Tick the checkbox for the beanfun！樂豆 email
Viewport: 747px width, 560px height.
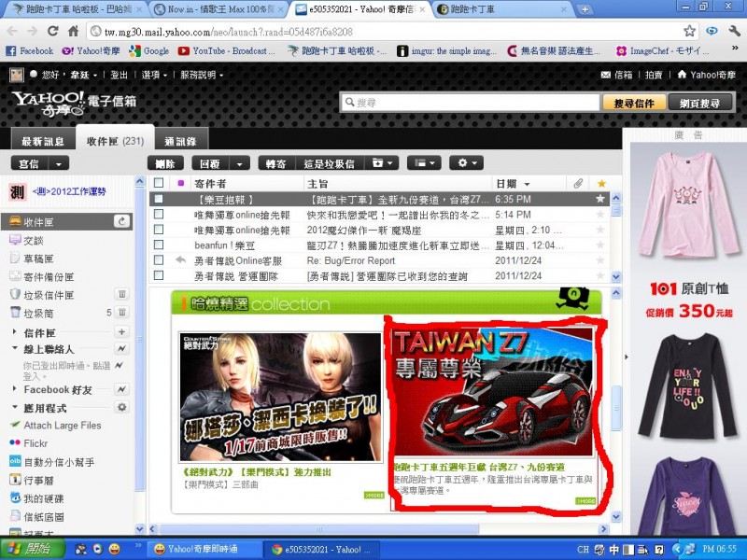[159, 245]
